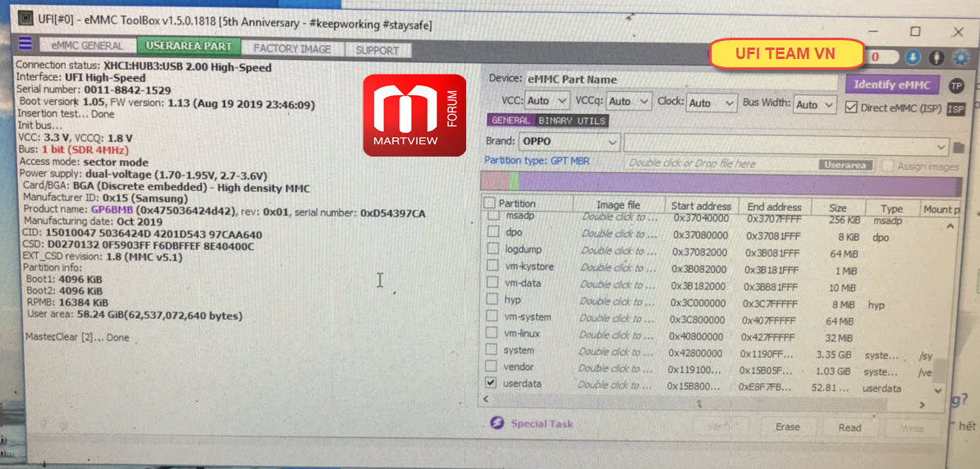Viewport: 980px width, 469px height.
Task: Click the End address column header
Action: (774, 207)
